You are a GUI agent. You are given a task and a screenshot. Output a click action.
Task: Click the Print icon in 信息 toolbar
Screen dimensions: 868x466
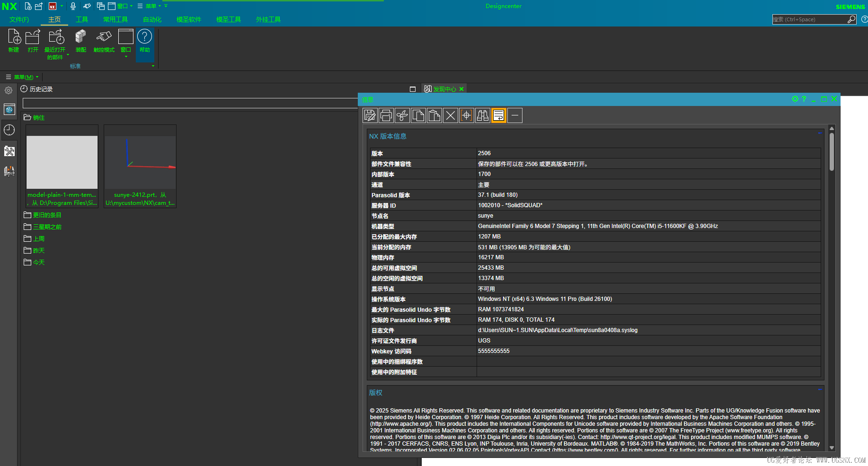[386, 115]
